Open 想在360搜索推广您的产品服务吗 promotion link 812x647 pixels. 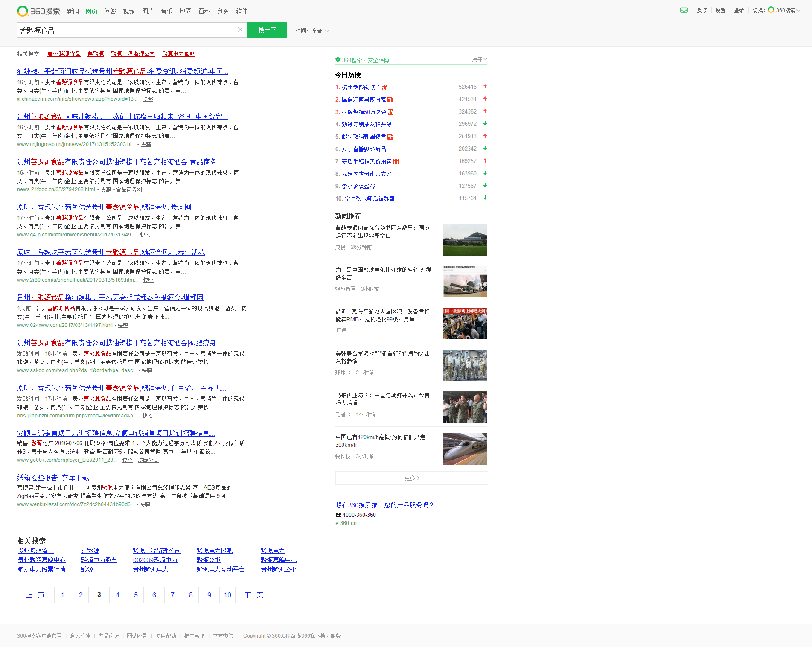[385, 505]
